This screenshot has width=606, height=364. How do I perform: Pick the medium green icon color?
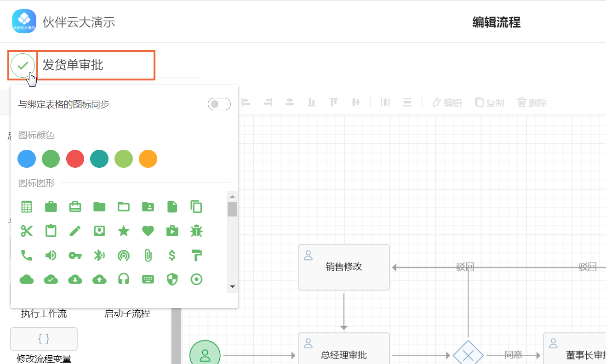point(51,159)
